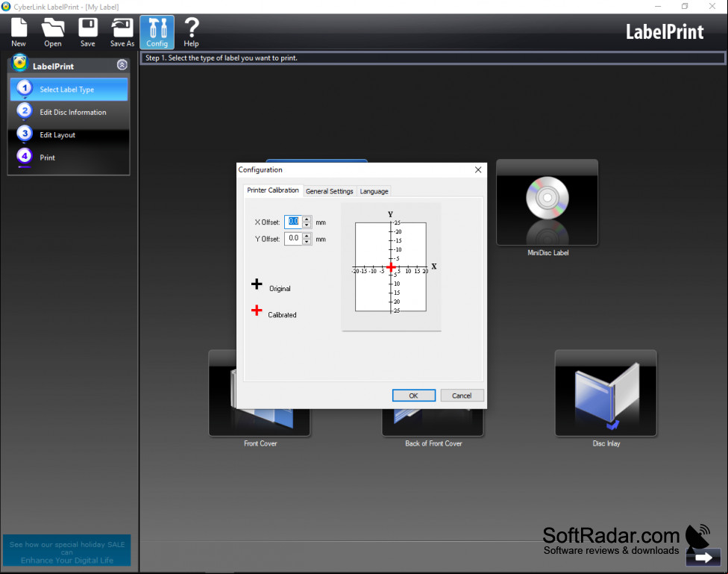Minimize the LabelPrint window

pos(658,7)
